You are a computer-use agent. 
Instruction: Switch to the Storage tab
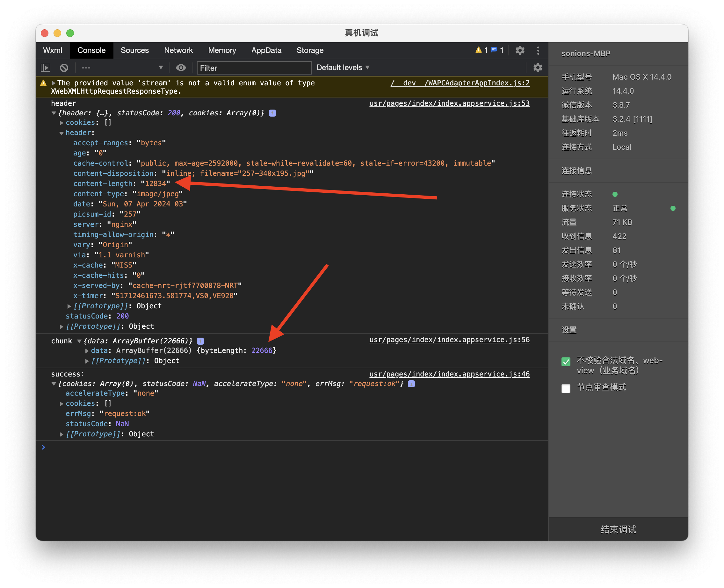310,50
